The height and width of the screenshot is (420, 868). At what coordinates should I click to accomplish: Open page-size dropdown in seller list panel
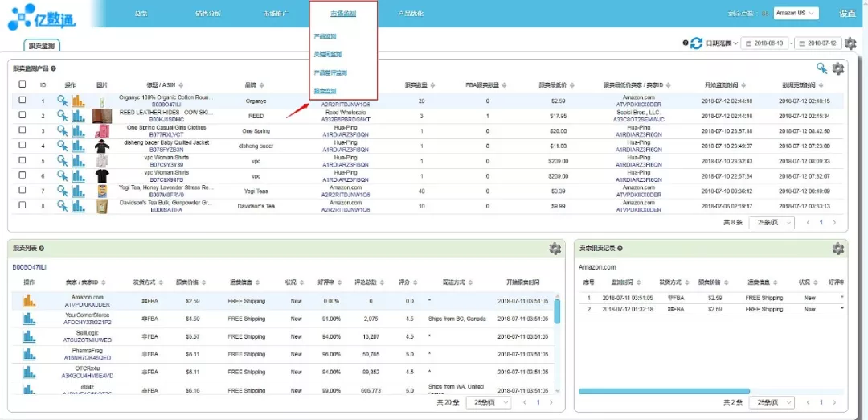(x=489, y=401)
